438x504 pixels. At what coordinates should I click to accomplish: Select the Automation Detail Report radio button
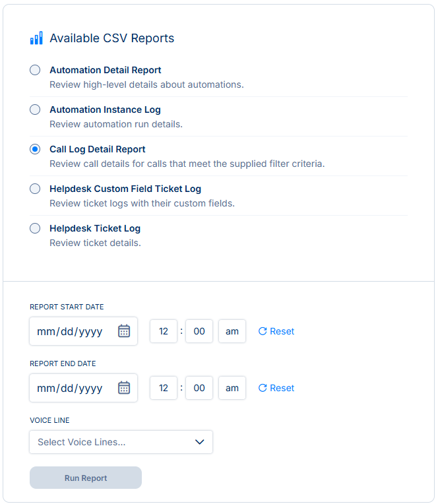click(x=35, y=70)
